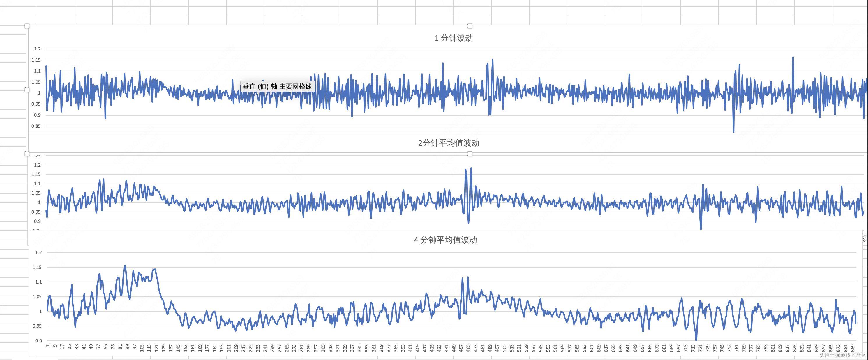Select the '4 分钟平均值波动' chart title
Screen dimensions: 868x360
click(445, 240)
